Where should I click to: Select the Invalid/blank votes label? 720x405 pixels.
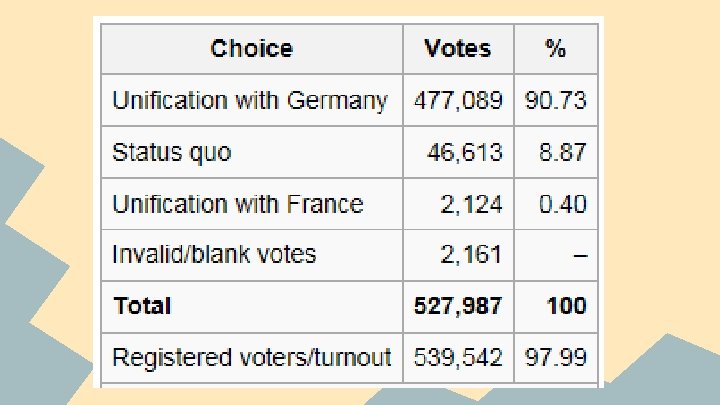pyautogui.click(x=214, y=255)
